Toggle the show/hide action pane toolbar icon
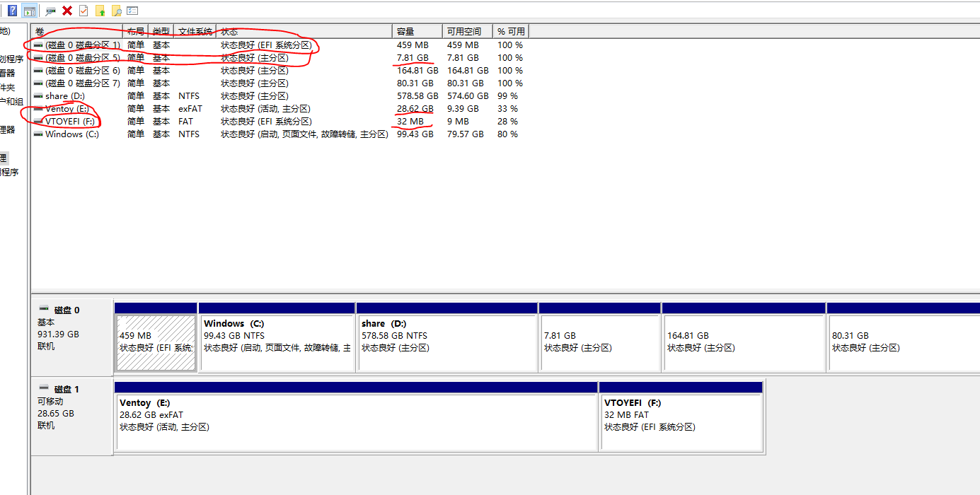 29,11
